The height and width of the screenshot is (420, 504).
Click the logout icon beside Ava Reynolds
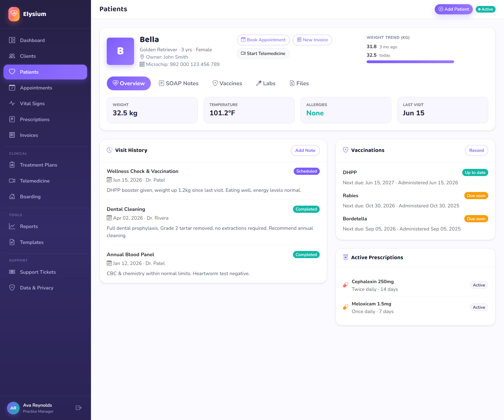79,408
